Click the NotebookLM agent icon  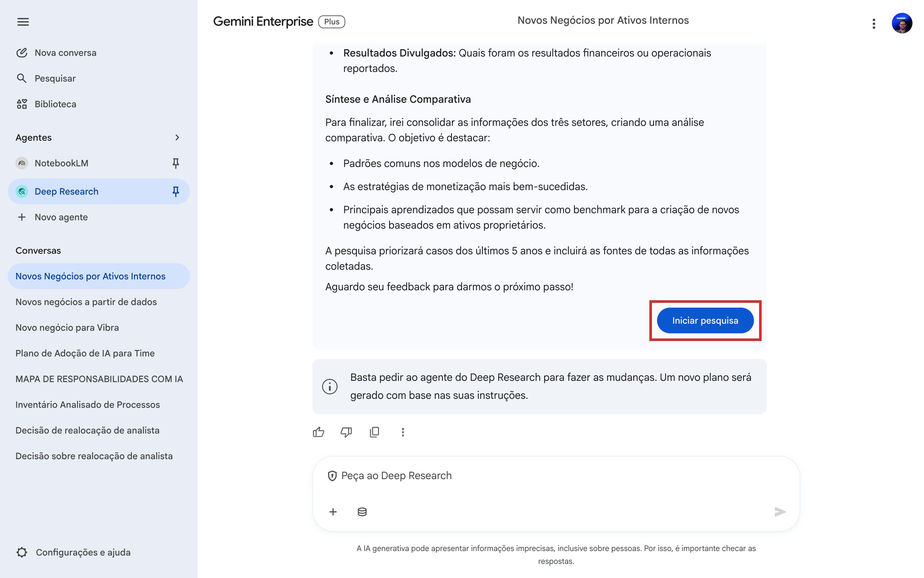pyautogui.click(x=22, y=163)
